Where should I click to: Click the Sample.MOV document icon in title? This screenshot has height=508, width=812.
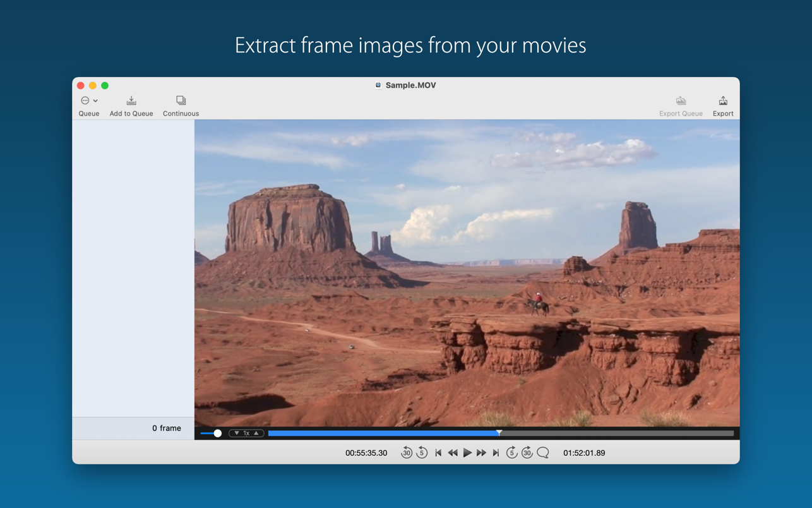coord(378,85)
